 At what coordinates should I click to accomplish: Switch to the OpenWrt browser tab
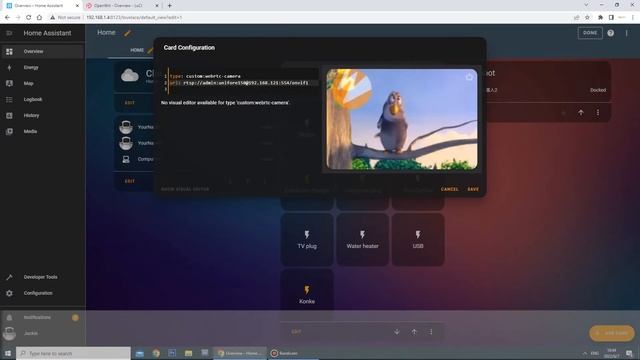[121, 6]
